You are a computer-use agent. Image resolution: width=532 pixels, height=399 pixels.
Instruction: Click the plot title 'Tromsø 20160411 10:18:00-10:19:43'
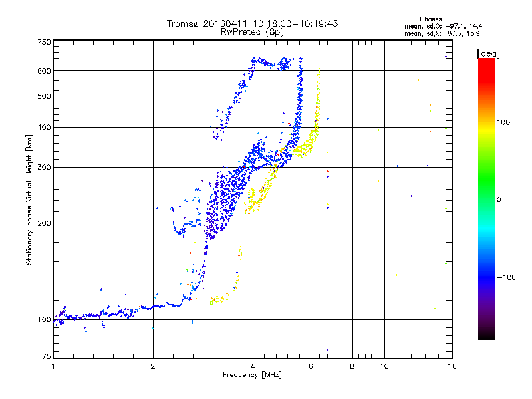pos(252,23)
